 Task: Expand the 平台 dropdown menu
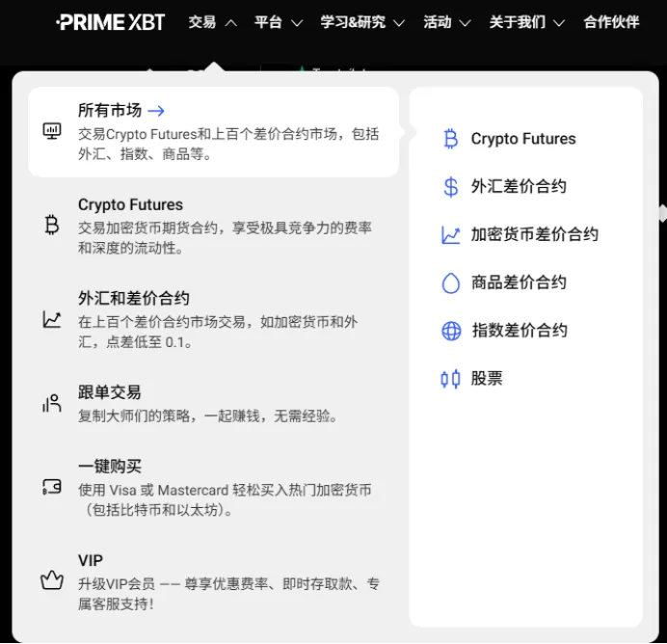coord(279,22)
